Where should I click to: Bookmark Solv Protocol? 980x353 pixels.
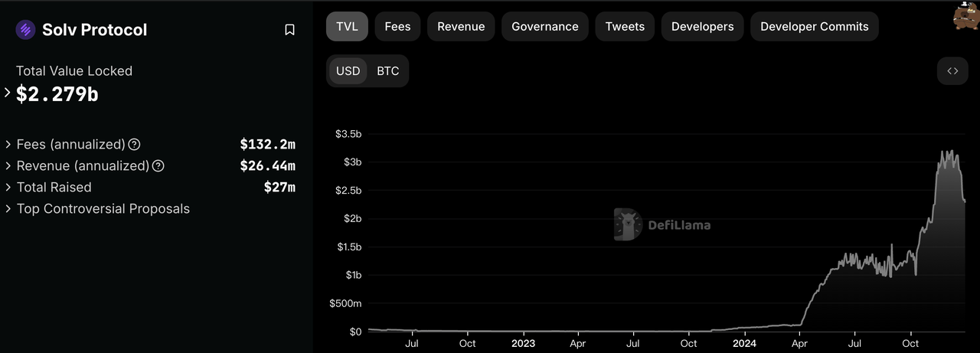click(x=289, y=30)
